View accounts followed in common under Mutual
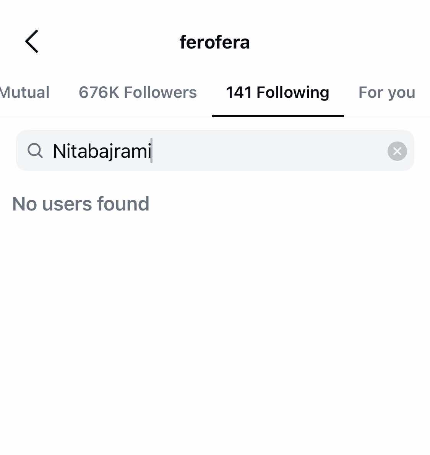 tap(25, 92)
